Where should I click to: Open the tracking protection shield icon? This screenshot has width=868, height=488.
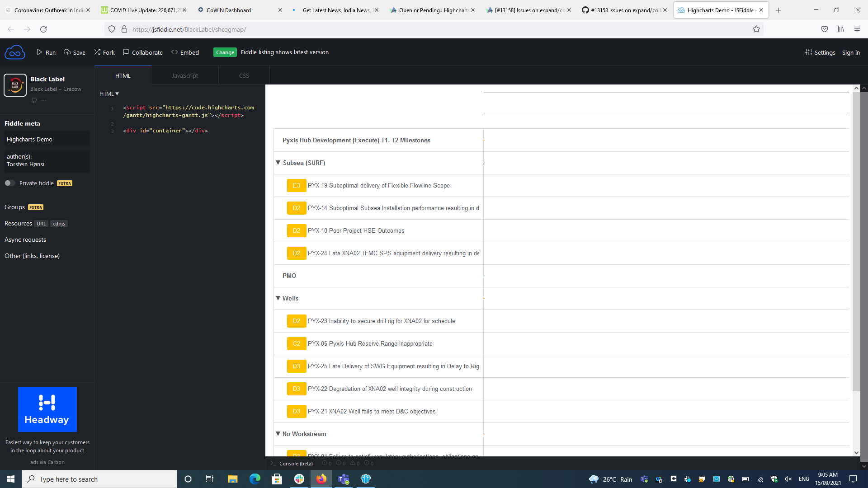tap(111, 29)
